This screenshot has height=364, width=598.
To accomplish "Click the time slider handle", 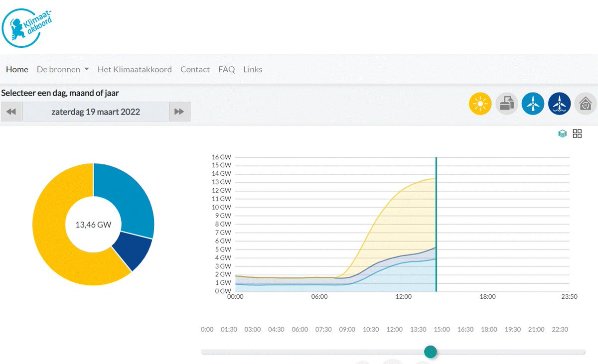I will click(430, 351).
